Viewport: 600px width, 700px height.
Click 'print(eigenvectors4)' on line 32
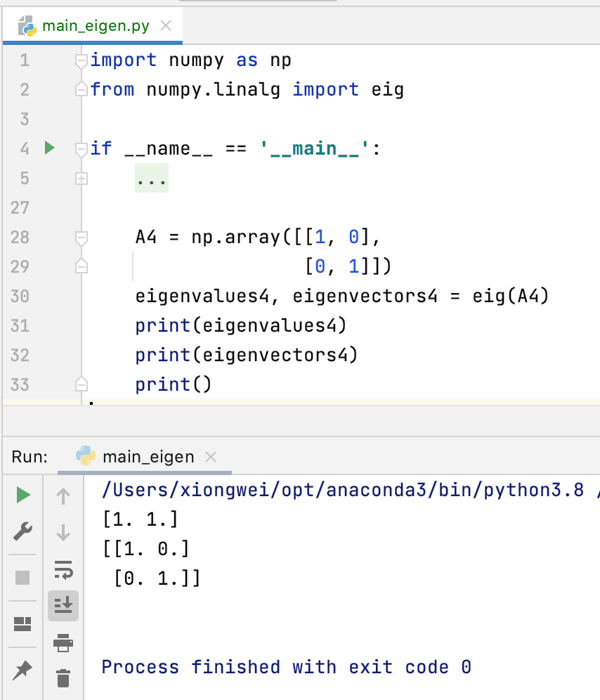[247, 355]
